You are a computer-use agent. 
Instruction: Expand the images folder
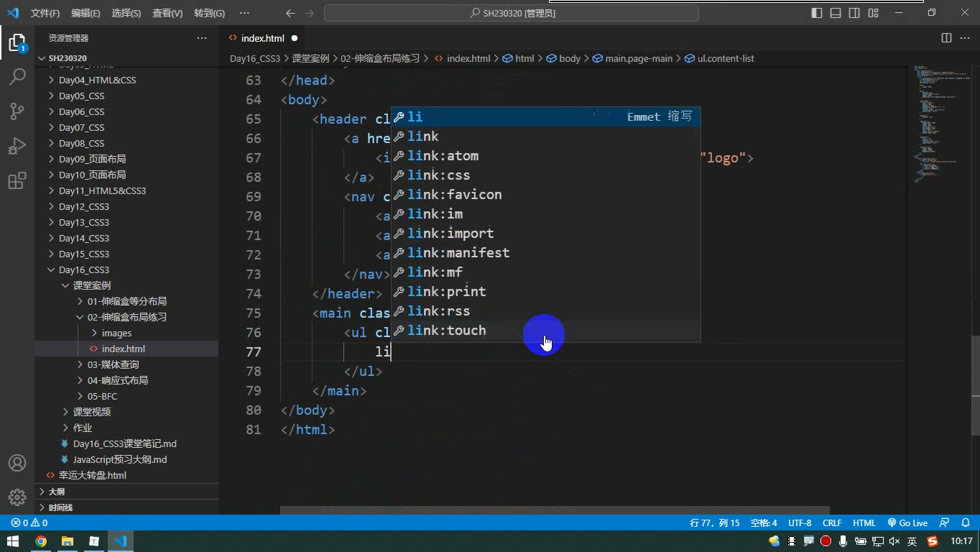pyautogui.click(x=126, y=333)
